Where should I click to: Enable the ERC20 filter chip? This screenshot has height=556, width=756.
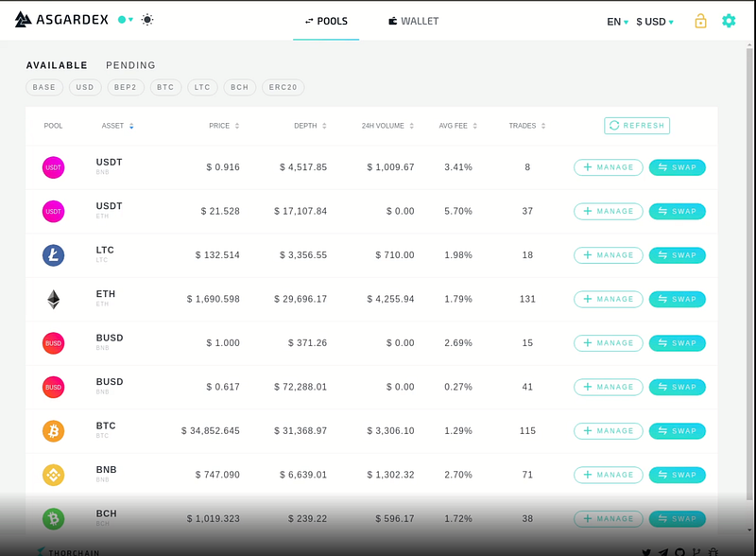pyautogui.click(x=283, y=87)
